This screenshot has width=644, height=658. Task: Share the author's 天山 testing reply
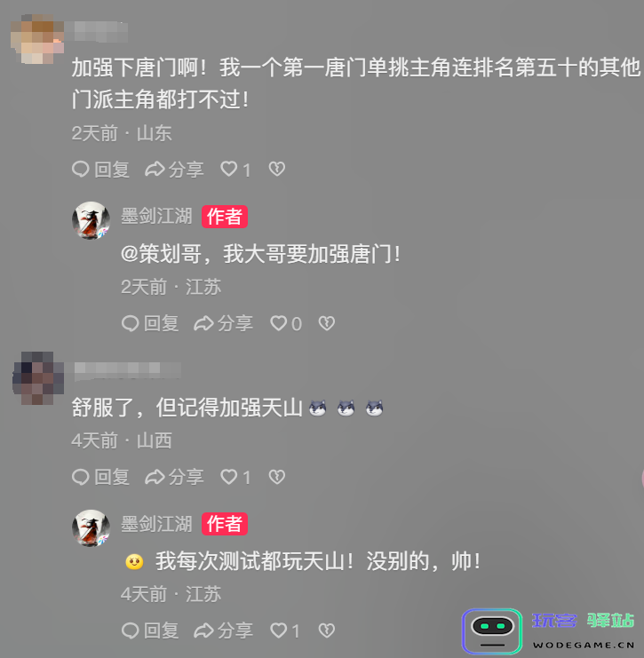click(223, 630)
